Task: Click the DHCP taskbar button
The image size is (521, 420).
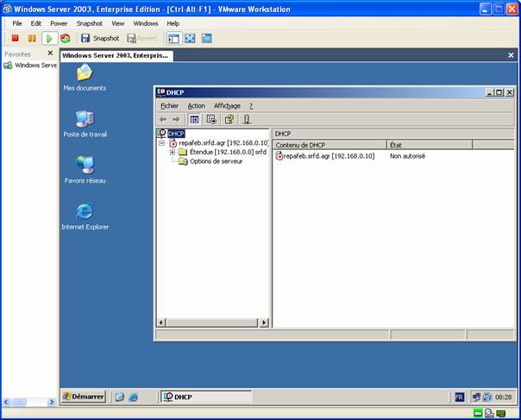Action: tap(206, 397)
